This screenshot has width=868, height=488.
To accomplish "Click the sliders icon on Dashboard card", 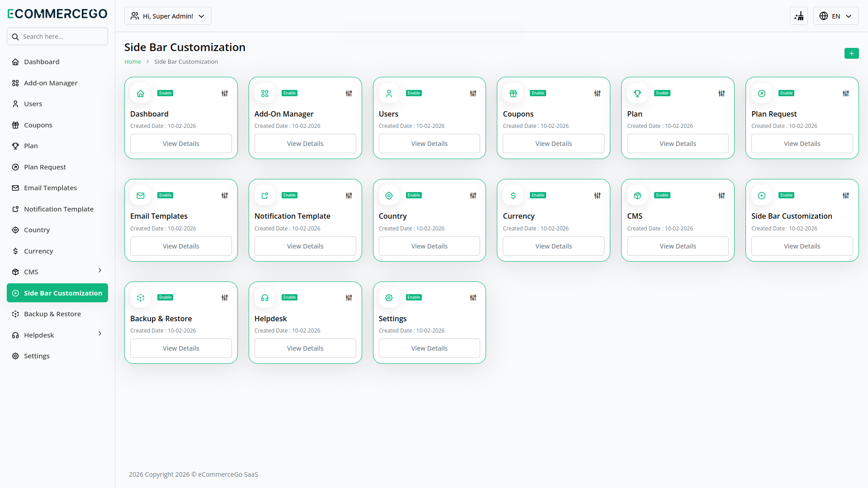I will [x=225, y=94].
